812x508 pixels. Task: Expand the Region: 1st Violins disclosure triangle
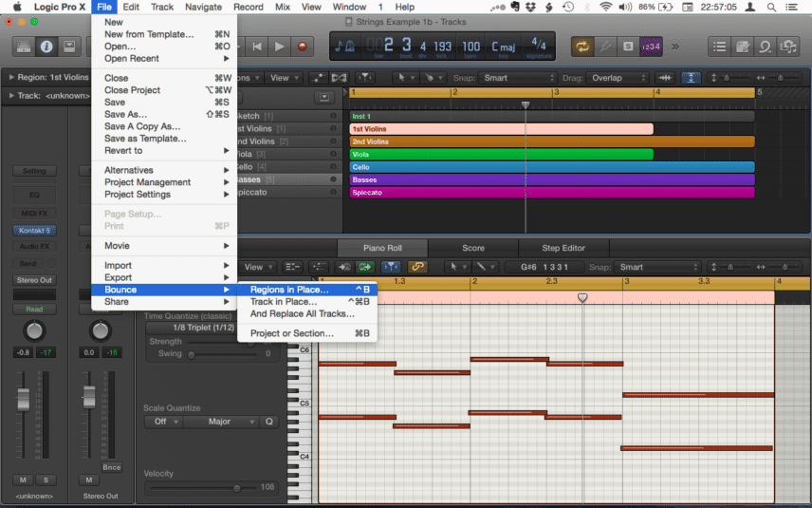click(10, 77)
